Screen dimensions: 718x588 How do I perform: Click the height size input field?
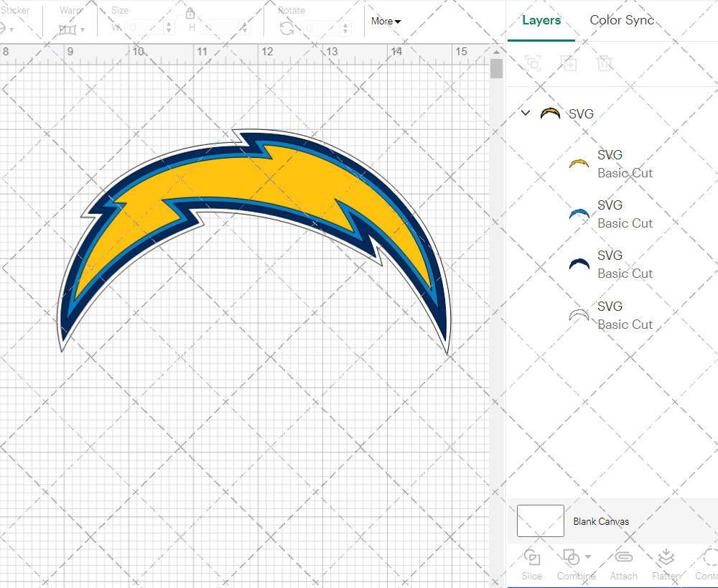pyautogui.click(x=220, y=27)
